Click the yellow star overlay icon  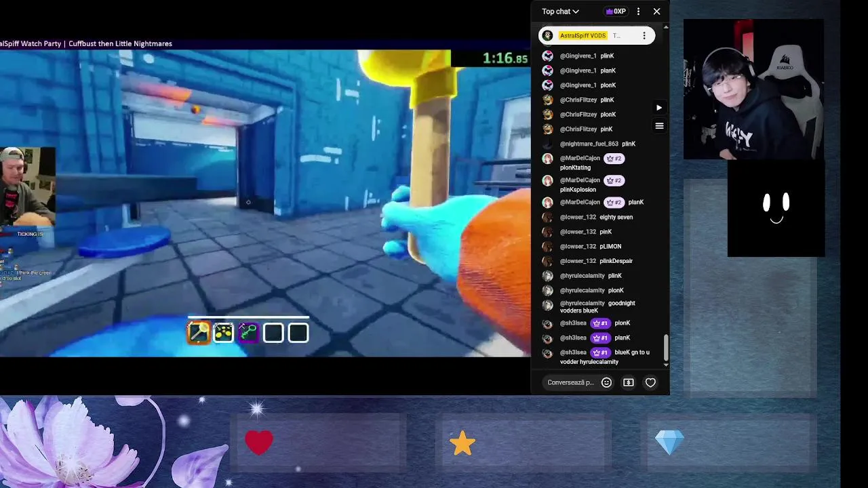coord(462,443)
